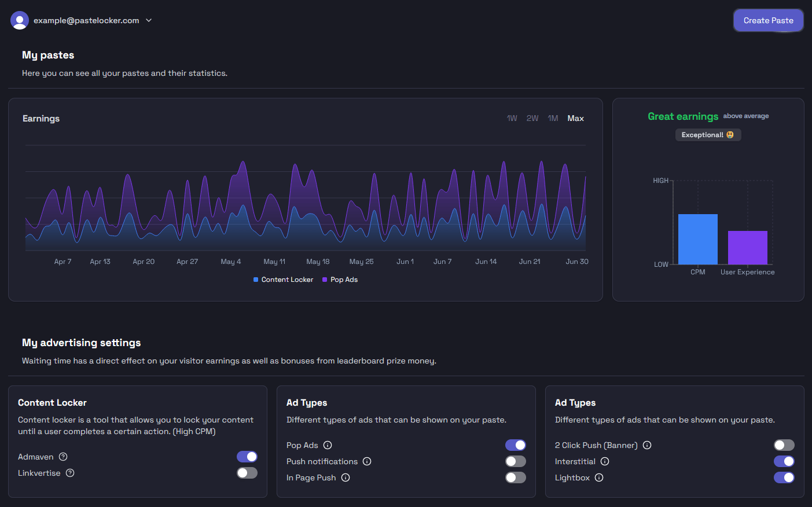Click the In Page Push info icon
Image resolution: width=812 pixels, height=507 pixels.
point(346,477)
